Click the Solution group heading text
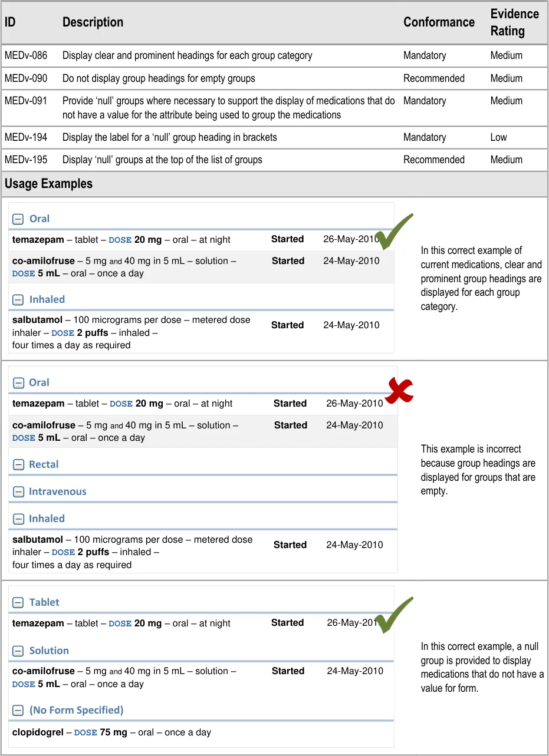Image resolution: width=549 pixels, height=756 pixels. point(49,651)
